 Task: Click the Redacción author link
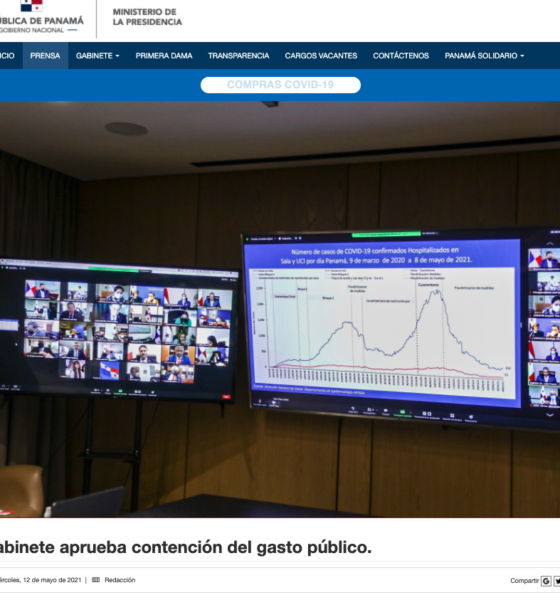120,580
